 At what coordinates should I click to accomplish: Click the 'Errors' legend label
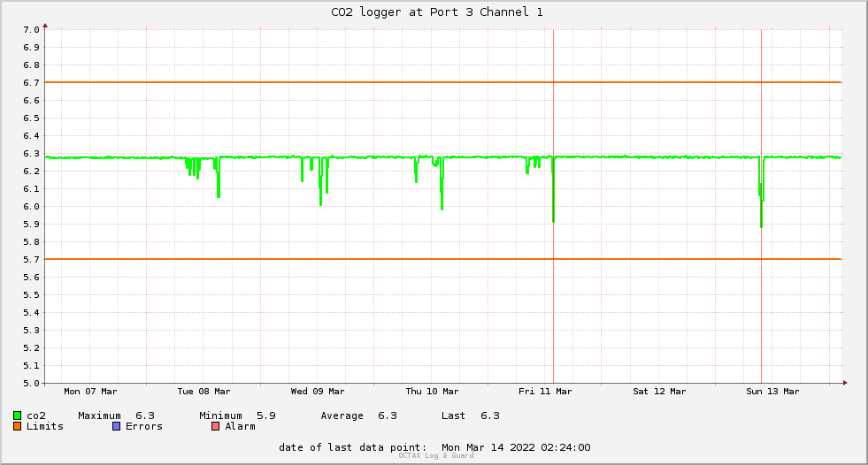click(144, 426)
